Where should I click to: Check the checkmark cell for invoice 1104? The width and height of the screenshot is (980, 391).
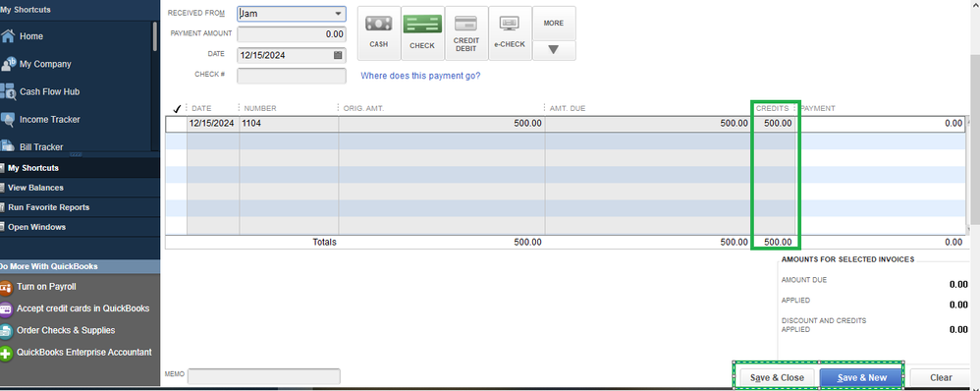click(177, 123)
